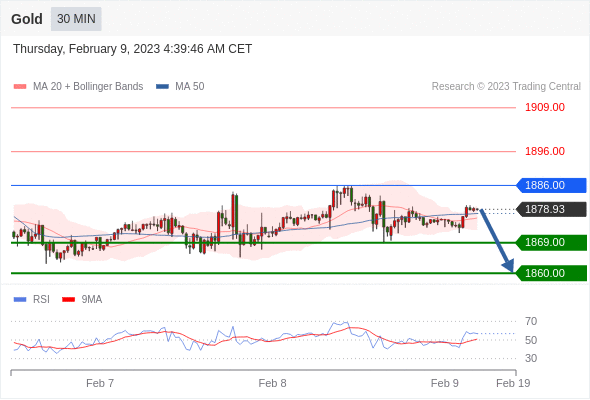
Task: Click the Feb 7 date axis label
Action: pos(100,383)
